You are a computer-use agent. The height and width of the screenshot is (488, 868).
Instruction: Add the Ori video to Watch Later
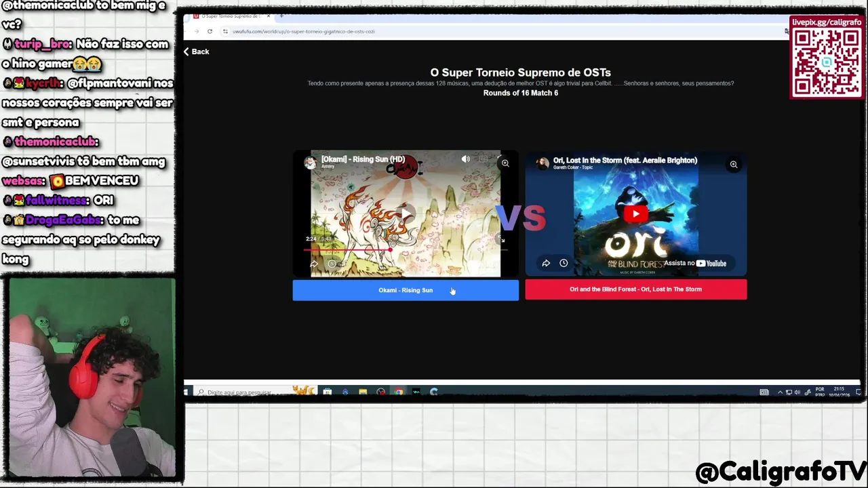point(564,263)
